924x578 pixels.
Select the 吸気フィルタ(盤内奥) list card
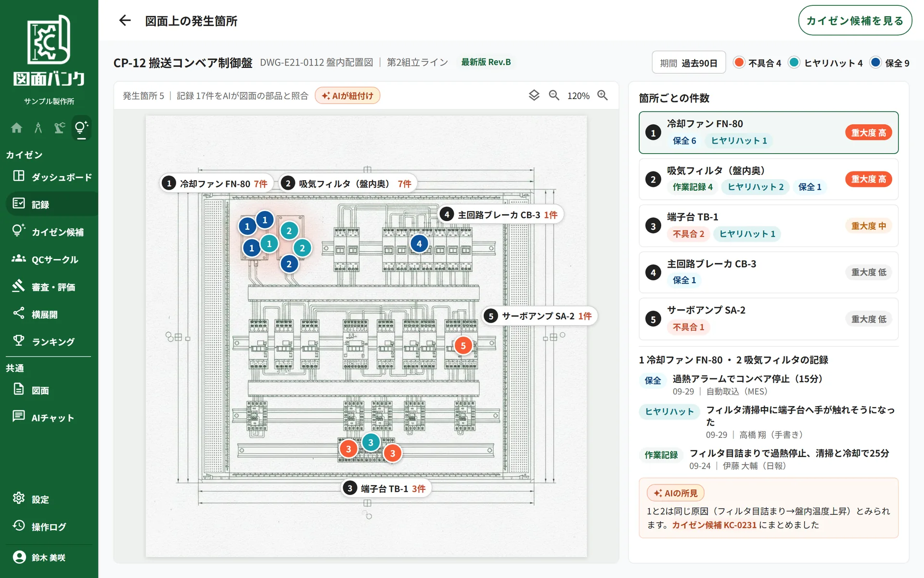click(769, 179)
